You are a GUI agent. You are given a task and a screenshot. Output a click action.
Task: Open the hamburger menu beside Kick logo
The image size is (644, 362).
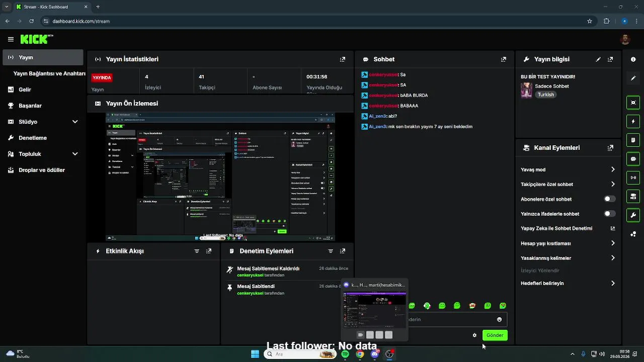(x=11, y=39)
